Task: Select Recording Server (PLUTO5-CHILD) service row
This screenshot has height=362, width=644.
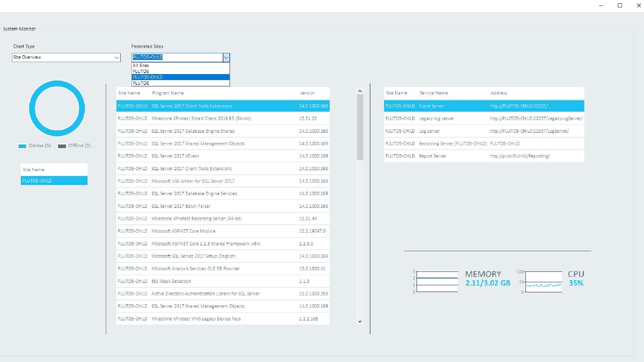Action: 484,143
